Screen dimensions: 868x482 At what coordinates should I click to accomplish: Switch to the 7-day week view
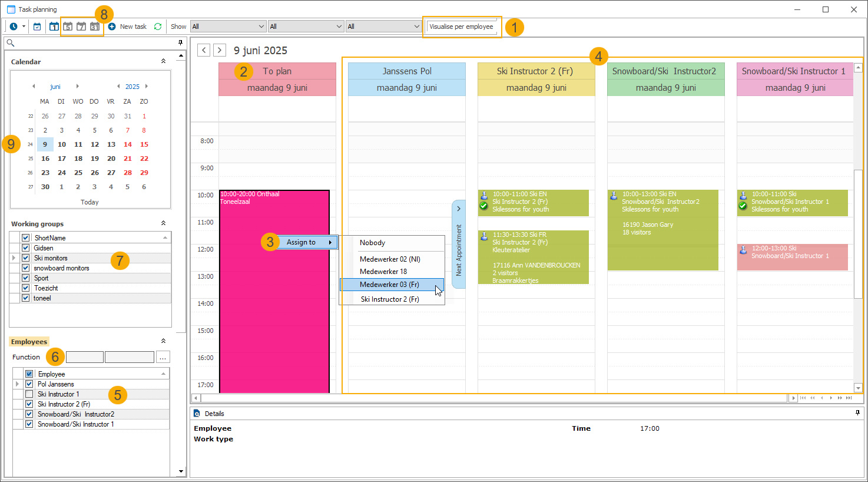point(81,27)
